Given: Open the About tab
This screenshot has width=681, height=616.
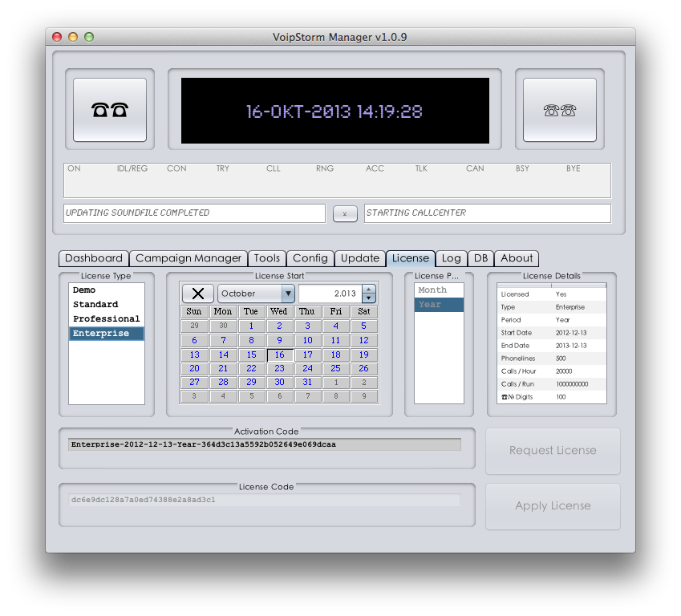Looking at the screenshot, I should coord(517,258).
